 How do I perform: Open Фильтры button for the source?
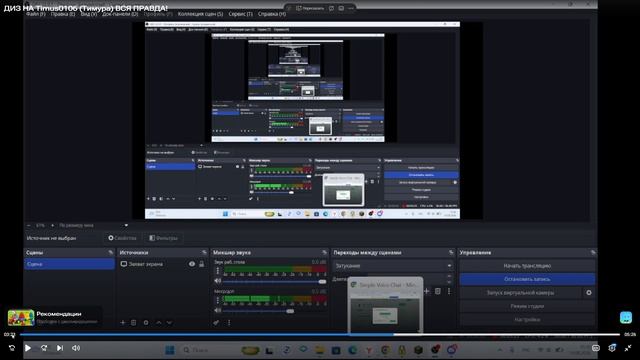point(163,238)
